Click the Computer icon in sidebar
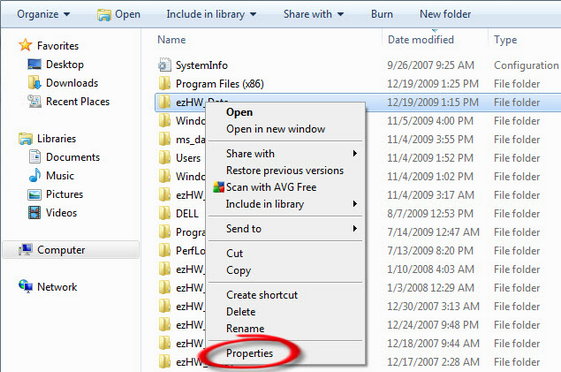Viewport: 561px width, 372px height. (x=25, y=250)
